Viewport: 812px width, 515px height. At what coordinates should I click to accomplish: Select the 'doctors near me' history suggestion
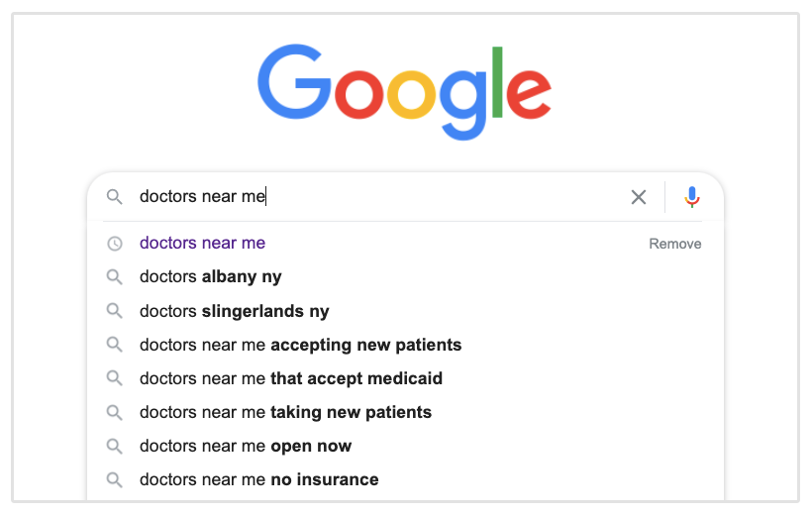pos(203,243)
